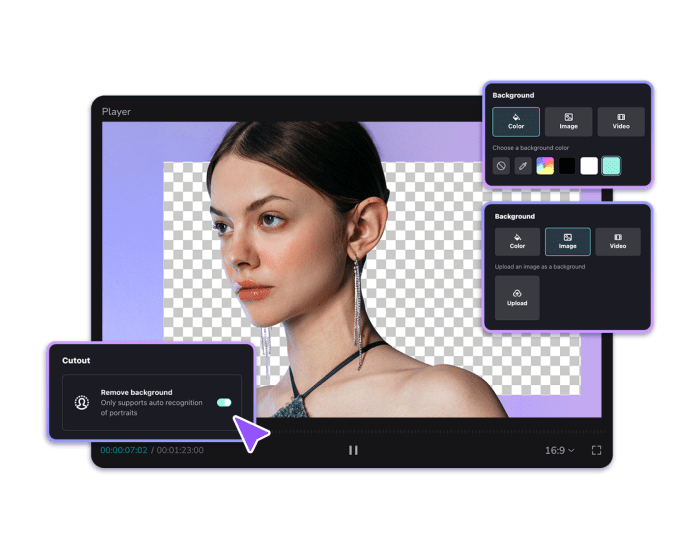Click the total duration 00:01:23:00
700x560 pixels.
coord(180,450)
